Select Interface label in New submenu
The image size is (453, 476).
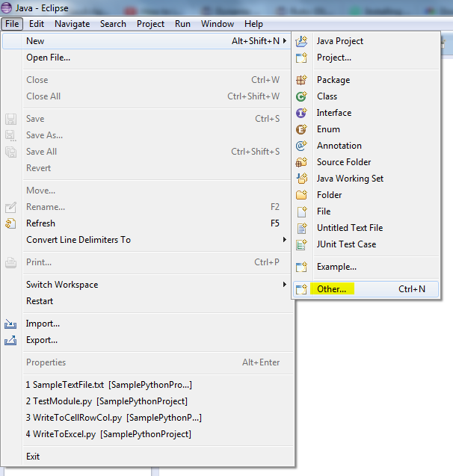[334, 113]
